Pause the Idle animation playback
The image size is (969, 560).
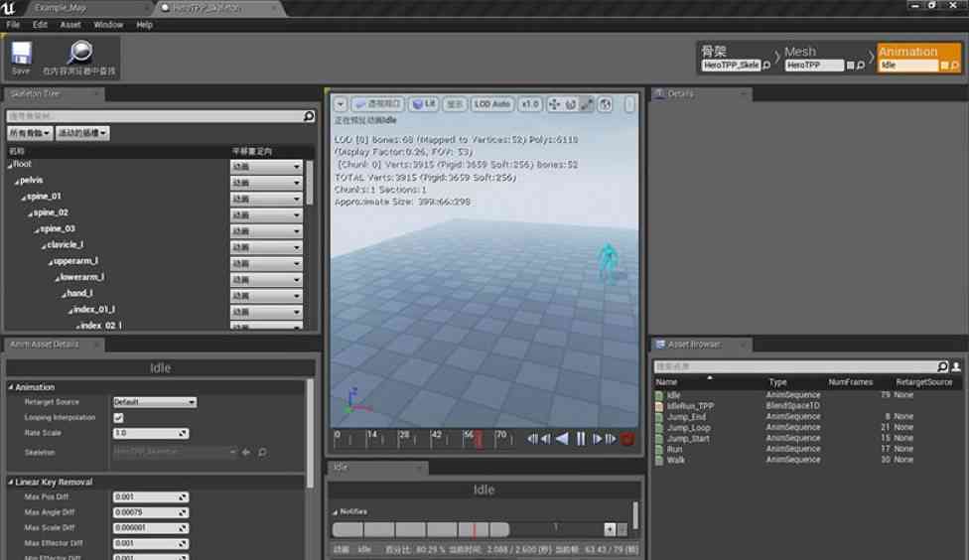tap(580, 439)
